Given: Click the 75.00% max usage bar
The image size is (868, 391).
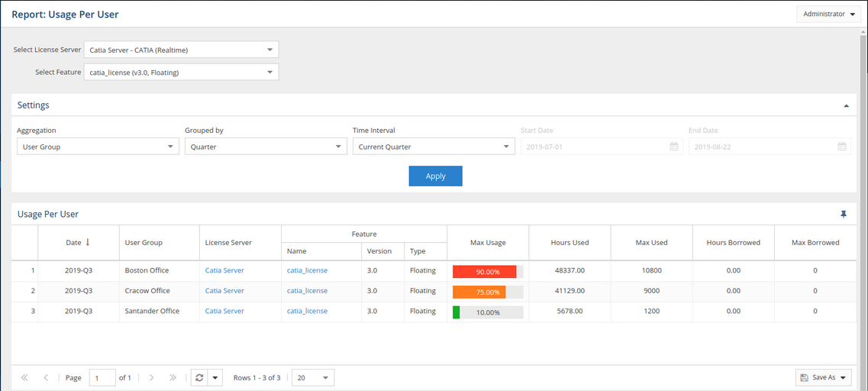Looking at the screenshot, I should pos(488,292).
